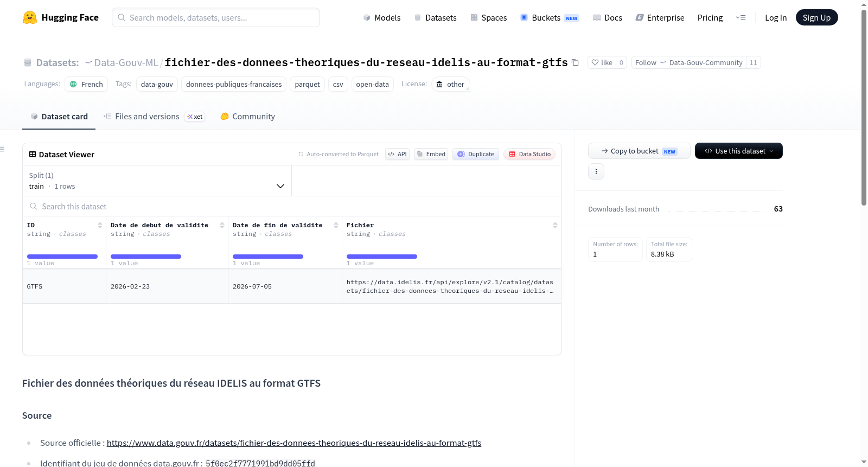This screenshot has width=868, height=467.
Task: Click the ID column distribution bar
Action: [x=62, y=257]
